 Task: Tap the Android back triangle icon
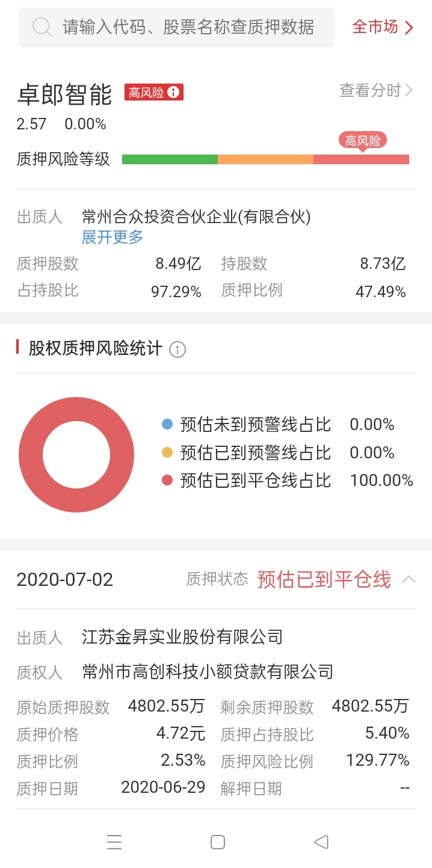(x=321, y=842)
